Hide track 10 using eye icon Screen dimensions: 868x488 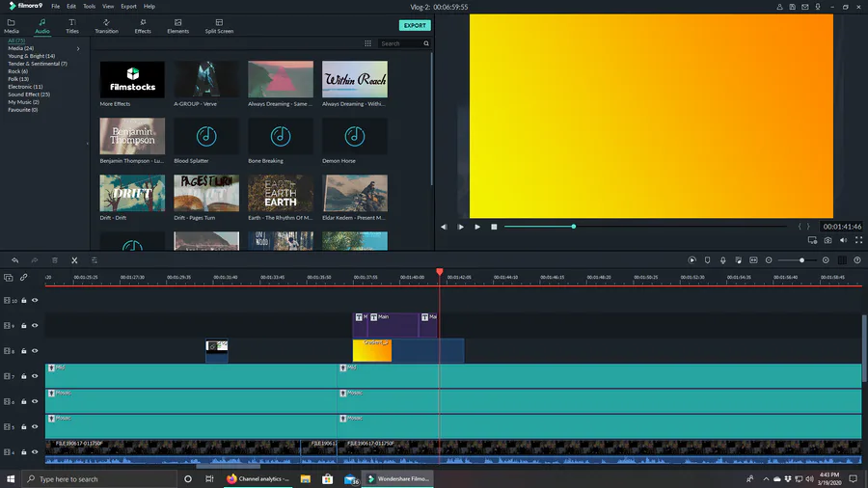tap(35, 301)
